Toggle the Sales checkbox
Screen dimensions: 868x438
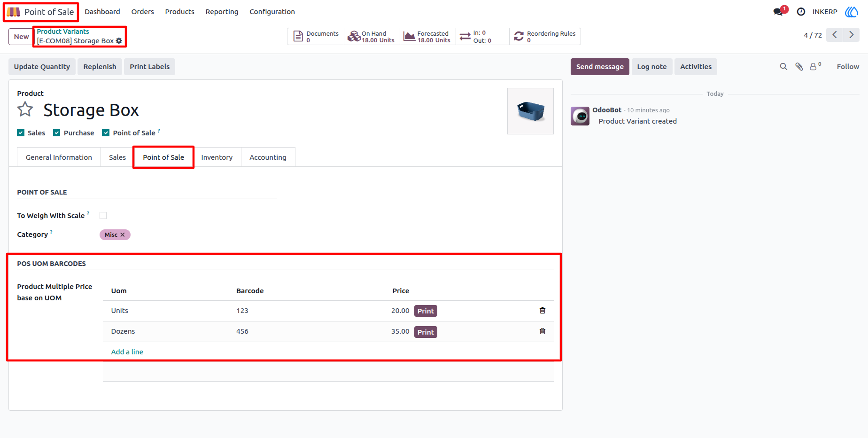click(21, 133)
